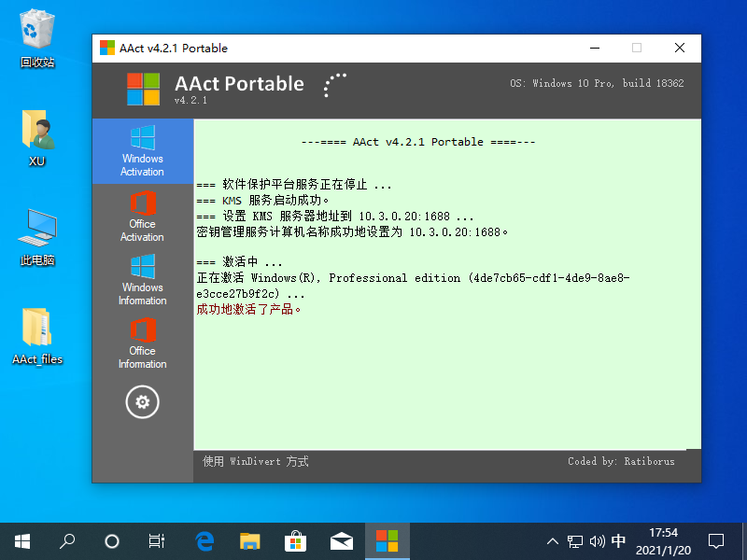This screenshot has height=560, width=747.
Task: Show Windows Information panel
Action: 143,280
